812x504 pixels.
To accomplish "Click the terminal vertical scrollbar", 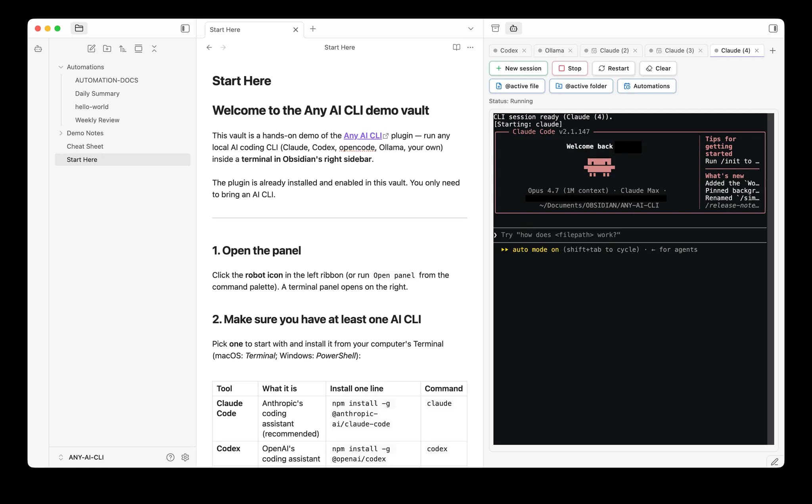I will 770,279.
